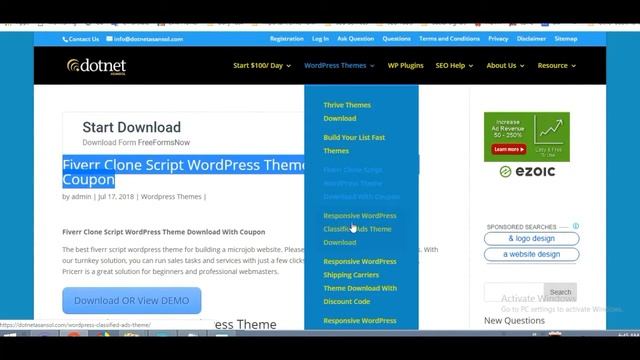
Task: Open Build Your List Fast Themes item
Action: (354, 144)
